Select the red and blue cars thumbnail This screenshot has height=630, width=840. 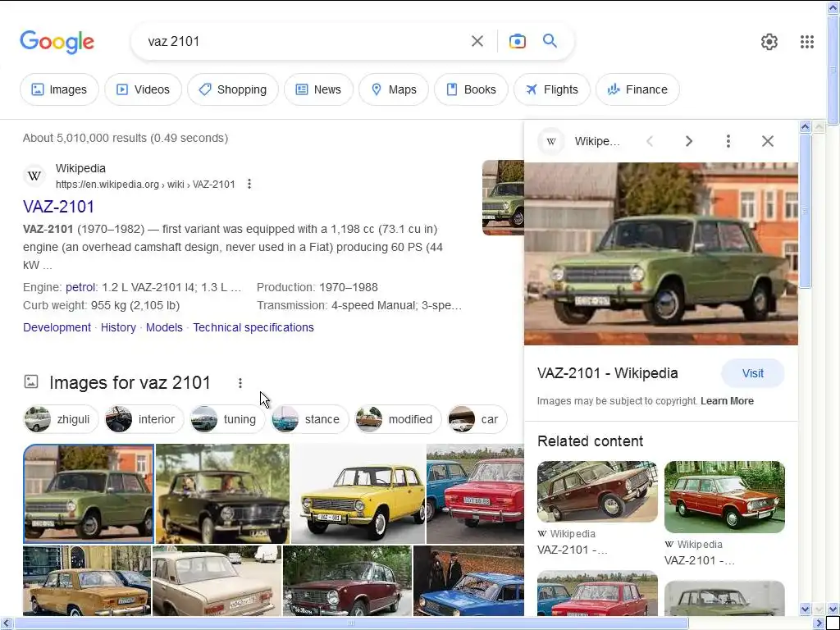pyautogui.click(x=475, y=493)
